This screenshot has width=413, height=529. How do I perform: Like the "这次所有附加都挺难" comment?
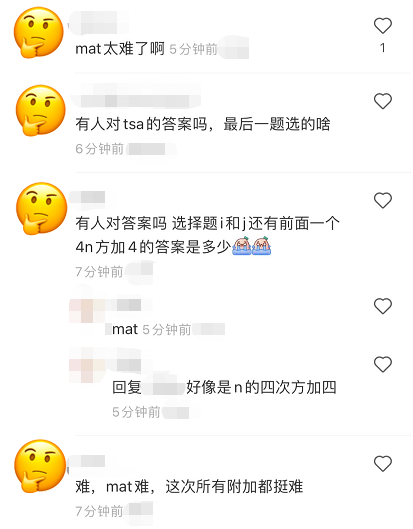pyautogui.click(x=383, y=464)
